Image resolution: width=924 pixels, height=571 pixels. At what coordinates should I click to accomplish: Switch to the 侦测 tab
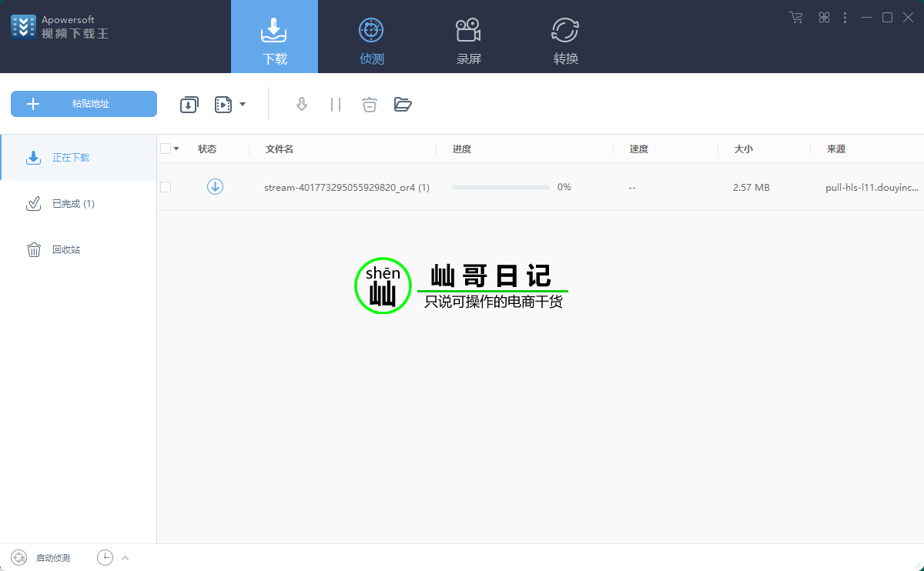(x=371, y=40)
